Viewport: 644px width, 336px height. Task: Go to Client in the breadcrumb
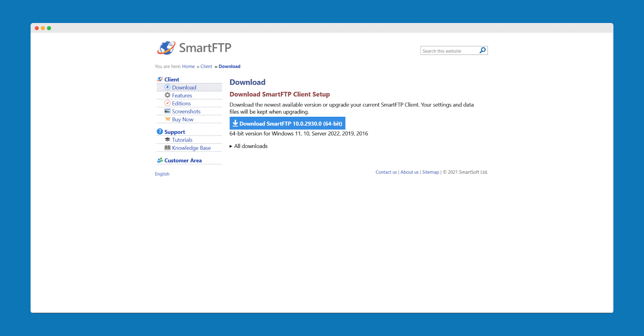[x=206, y=66]
